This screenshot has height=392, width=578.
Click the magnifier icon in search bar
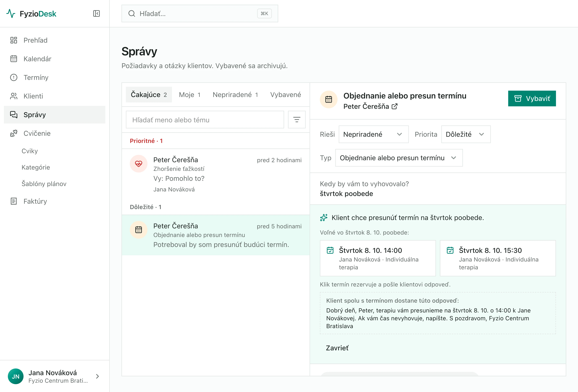click(132, 13)
